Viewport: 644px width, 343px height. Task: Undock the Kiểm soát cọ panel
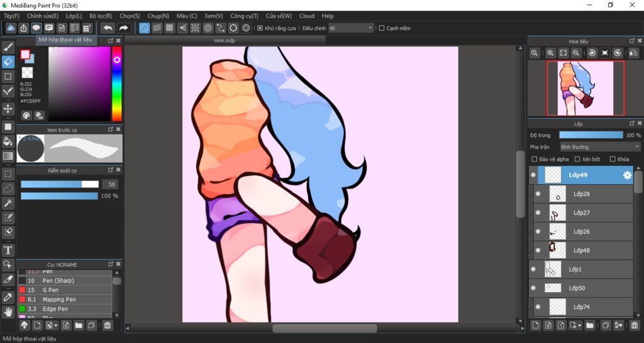[x=111, y=170]
